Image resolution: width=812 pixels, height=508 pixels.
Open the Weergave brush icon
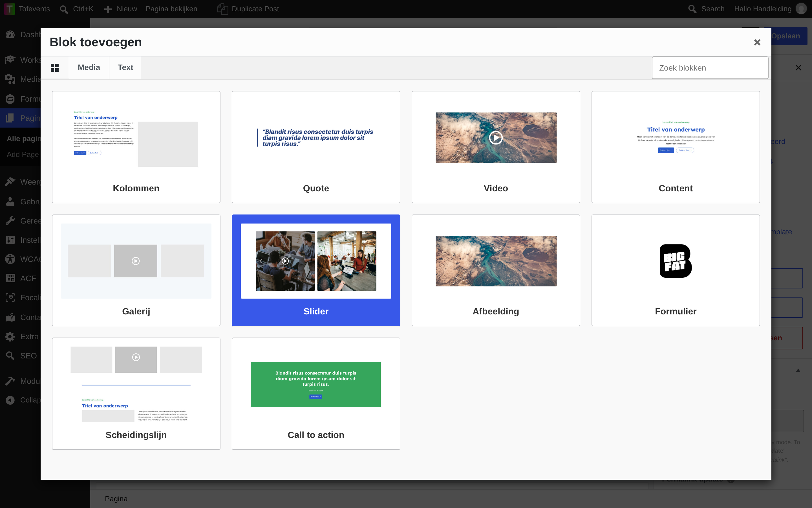point(10,182)
